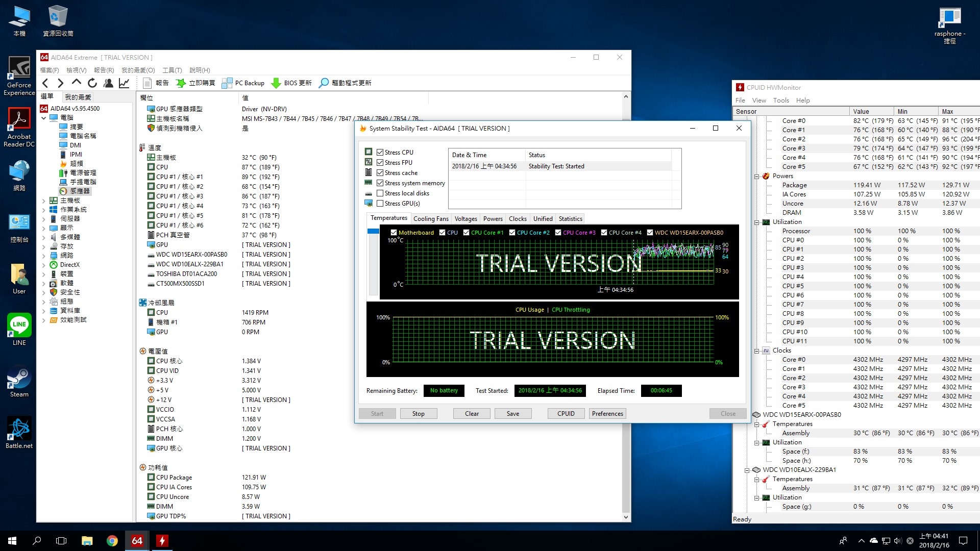
Task: Open Acrobat Reader DC desktop icon
Action: pos(19,128)
